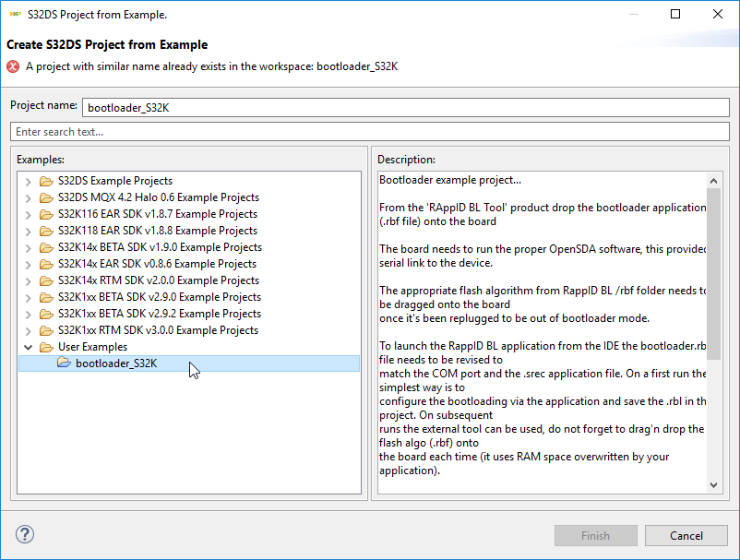Click the Description scrollbar up arrow
The height and width of the screenshot is (560, 740).
pos(713,181)
